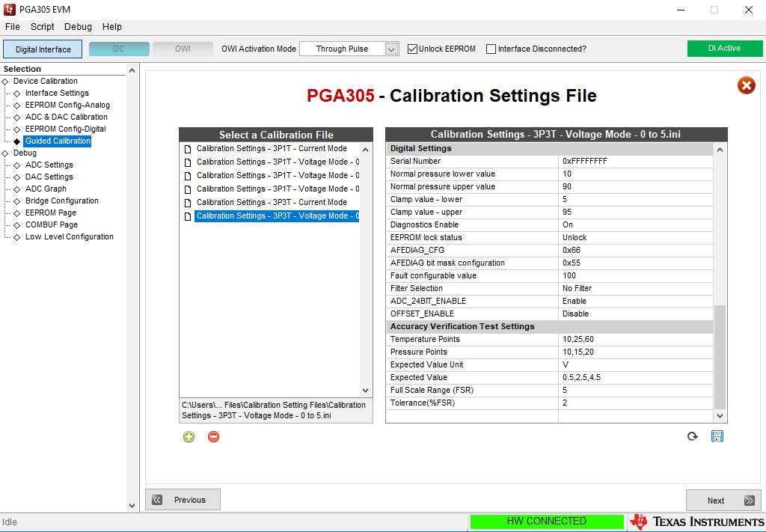Toggle the Digital Interface button
766x532 pixels.
click(x=43, y=49)
